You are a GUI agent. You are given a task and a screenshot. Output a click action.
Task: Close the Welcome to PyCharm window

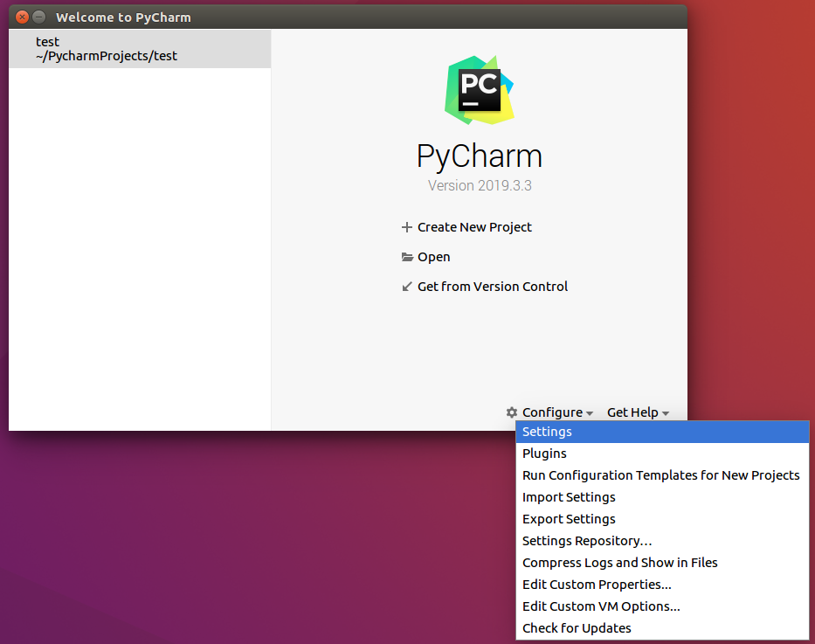click(23, 17)
